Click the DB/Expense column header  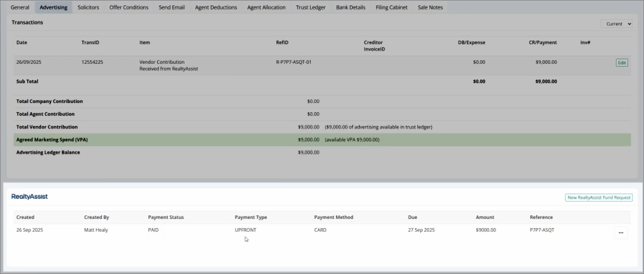coord(472,43)
